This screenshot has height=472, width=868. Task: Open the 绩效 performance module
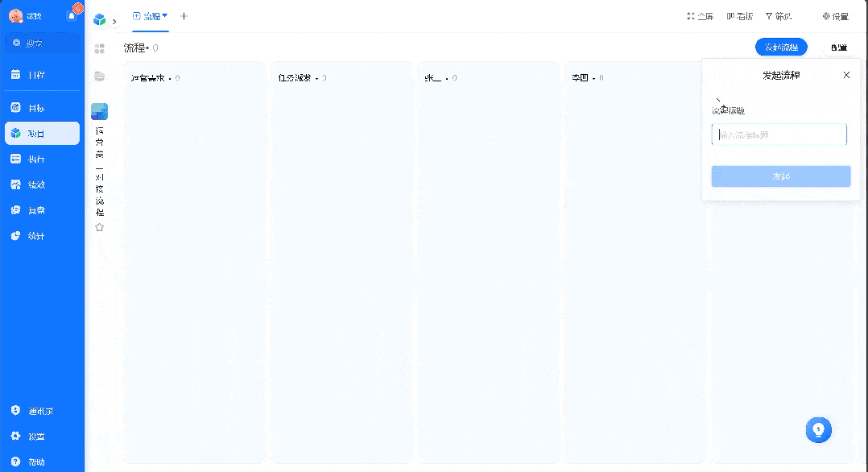[x=42, y=184]
